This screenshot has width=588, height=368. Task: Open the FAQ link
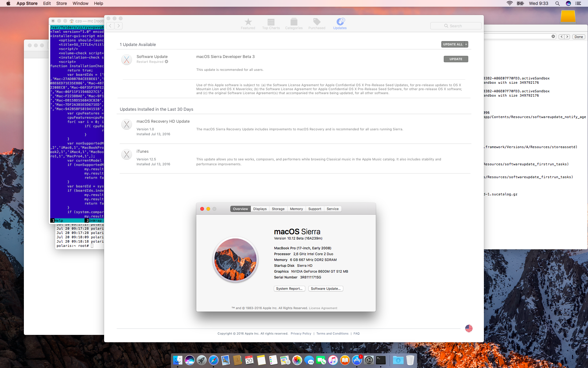coord(356,334)
